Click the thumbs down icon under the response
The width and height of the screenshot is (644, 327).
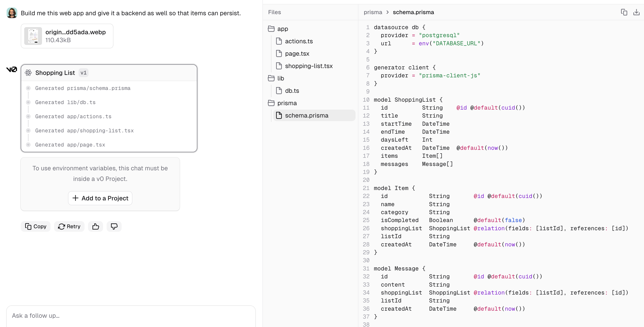coord(114,226)
